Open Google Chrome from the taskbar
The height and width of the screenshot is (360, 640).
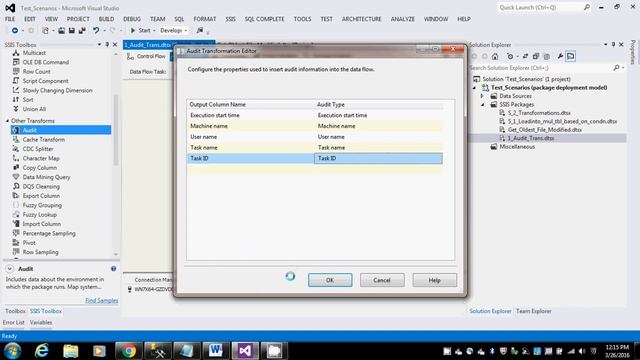coord(129,351)
